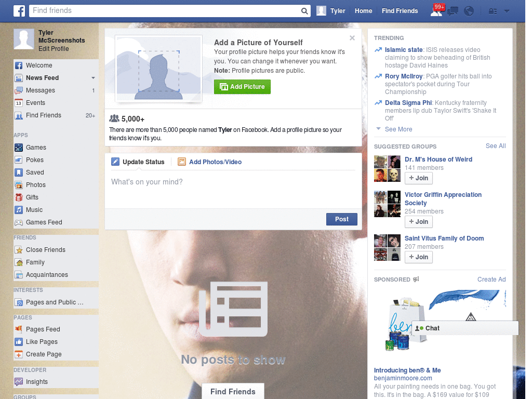532x399 pixels.
Task: Open the Islamic state trending topic
Action: tap(403, 49)
